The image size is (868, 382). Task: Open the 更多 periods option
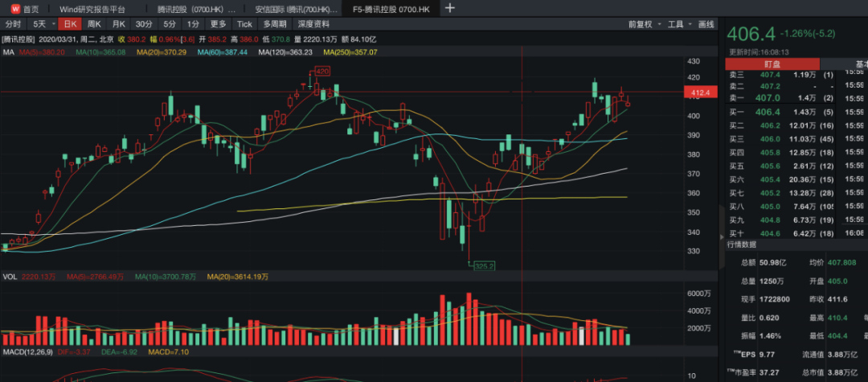[218, 24]
